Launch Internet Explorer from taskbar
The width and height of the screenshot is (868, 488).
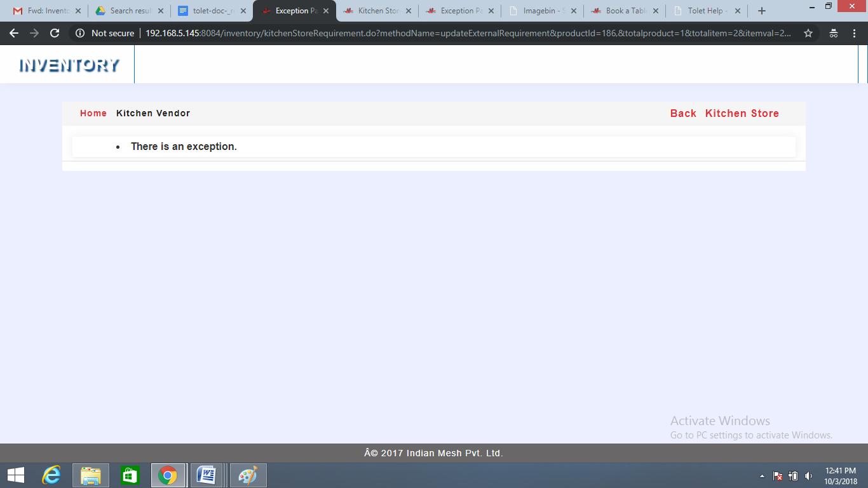51,475
